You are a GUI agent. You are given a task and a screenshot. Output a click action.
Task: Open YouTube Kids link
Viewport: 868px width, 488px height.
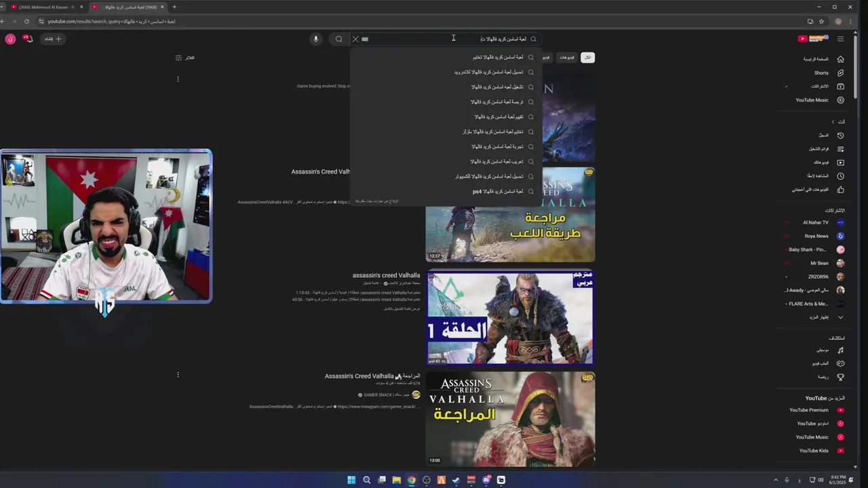pyautogui.click(x=814, y=451)
